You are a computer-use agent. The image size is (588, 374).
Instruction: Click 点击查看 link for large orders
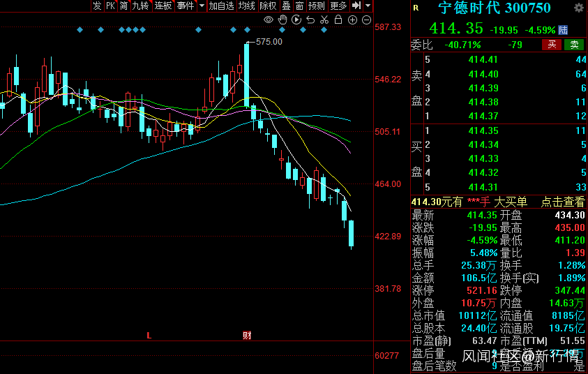[x=563, y=202]
